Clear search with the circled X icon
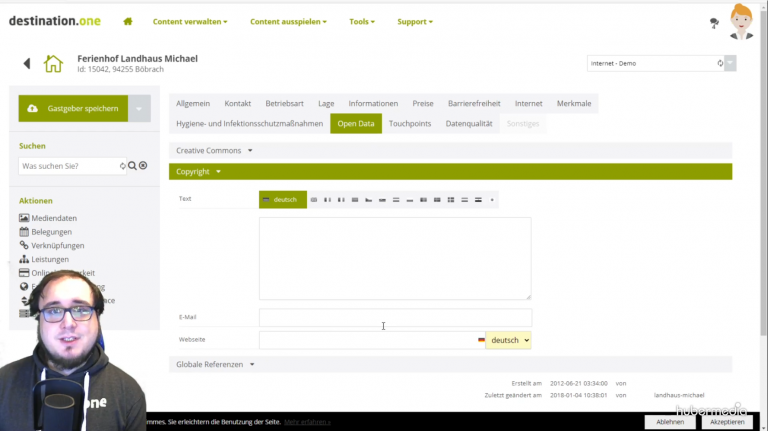Viewport: 768px width, 431px height. (x=143, y=166)
